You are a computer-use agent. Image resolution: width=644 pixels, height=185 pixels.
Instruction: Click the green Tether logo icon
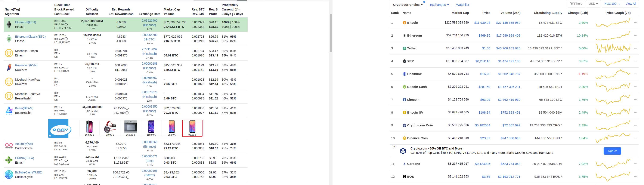pos(404,49)
